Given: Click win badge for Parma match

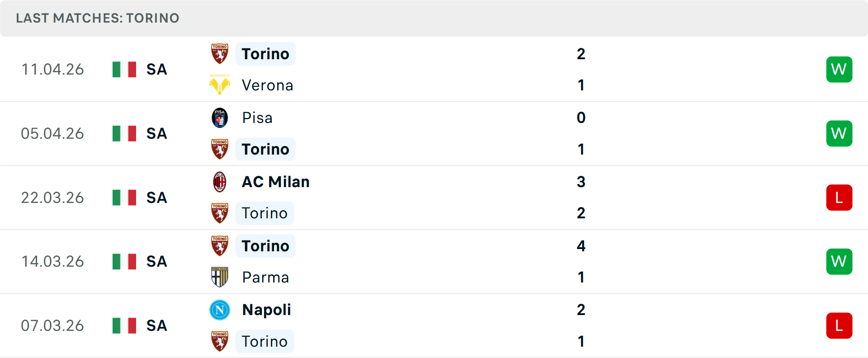Looking at the screenshot, I should 839,262.
